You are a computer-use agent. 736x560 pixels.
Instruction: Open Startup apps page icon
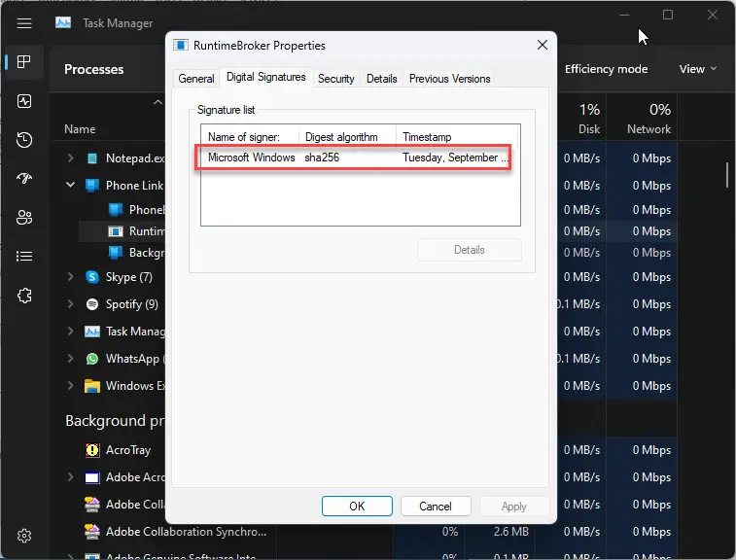[x=24, y=178]
